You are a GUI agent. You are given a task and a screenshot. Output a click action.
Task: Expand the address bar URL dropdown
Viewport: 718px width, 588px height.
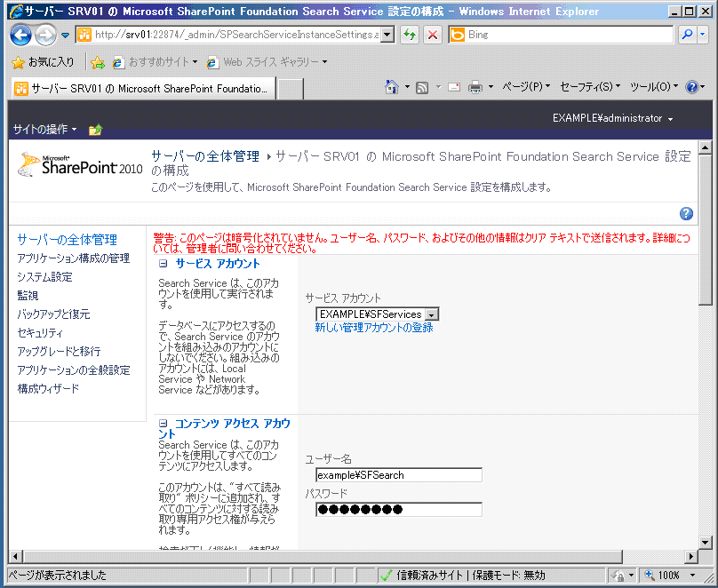(387, 35)
